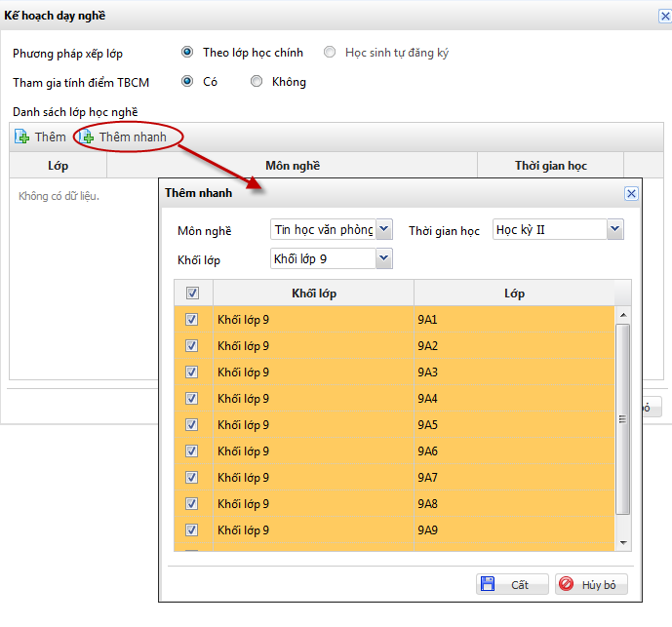Click the Thêm nhanh quick-add icon
This screenshot has width=672, height=627.
tap(87, 137)
